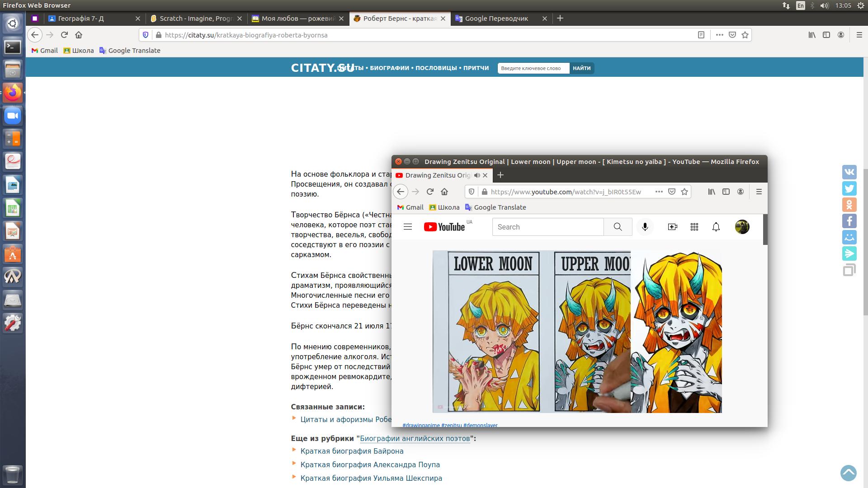Switch to Google Переводчик tab
The height and width of the screenshot is (488, 868).
click(496, 19)
